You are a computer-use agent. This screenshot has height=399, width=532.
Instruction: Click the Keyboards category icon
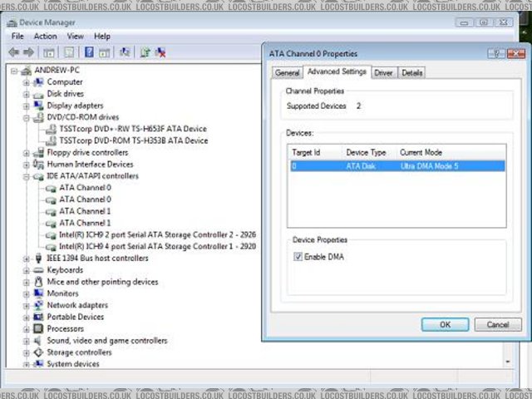tap(38, 270)
